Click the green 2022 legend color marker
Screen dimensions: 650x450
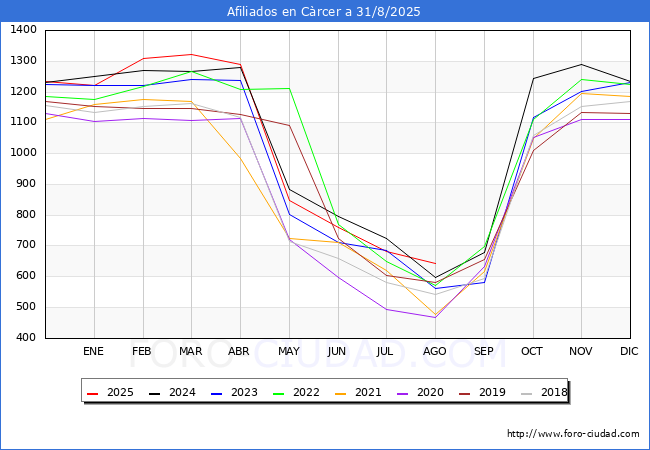[279, 393]
